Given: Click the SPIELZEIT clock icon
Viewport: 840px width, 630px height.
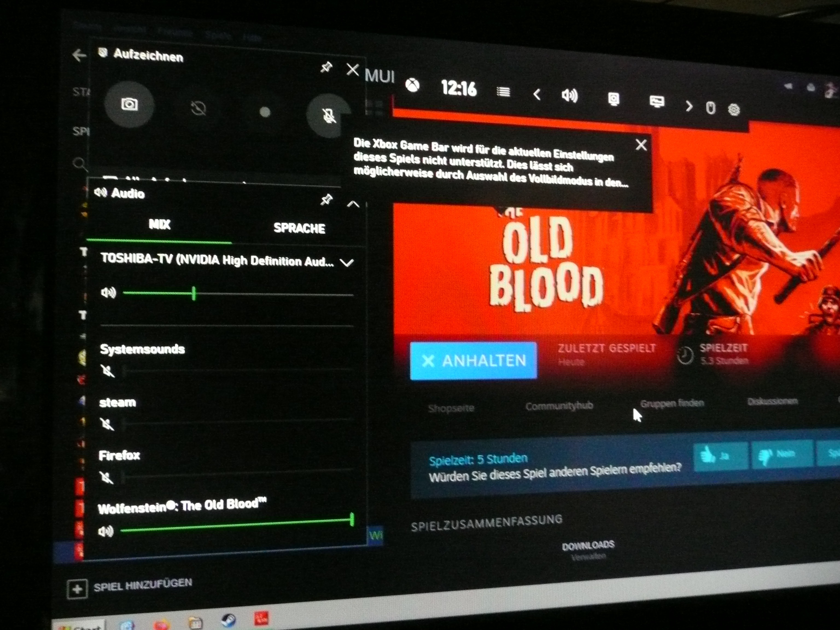Looking at the screenshot, I should pos(685,356).
